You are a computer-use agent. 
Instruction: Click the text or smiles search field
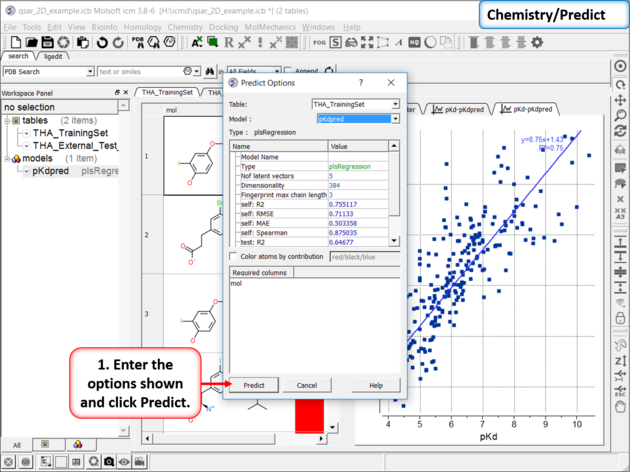(140, 72)
